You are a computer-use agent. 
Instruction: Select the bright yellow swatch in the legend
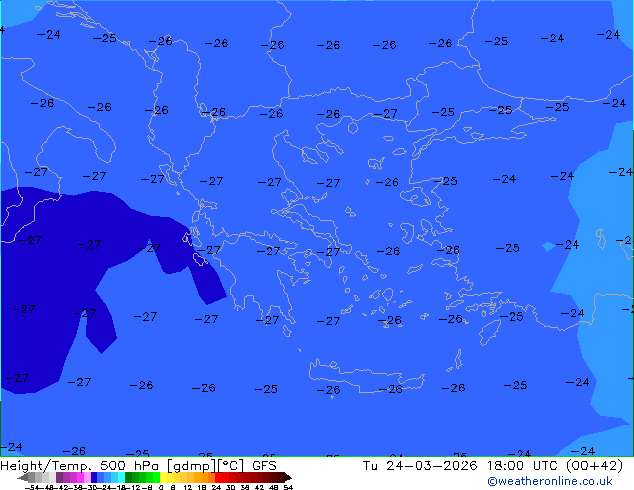163,477
